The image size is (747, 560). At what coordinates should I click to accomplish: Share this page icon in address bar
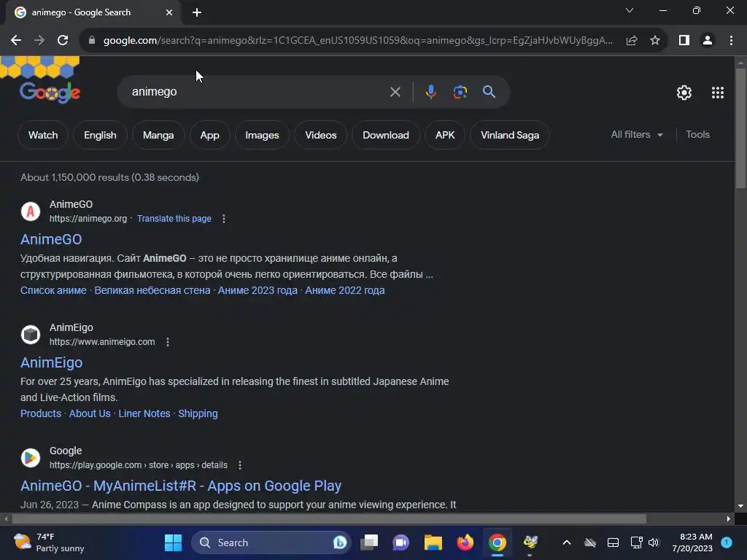coord(632,41)
